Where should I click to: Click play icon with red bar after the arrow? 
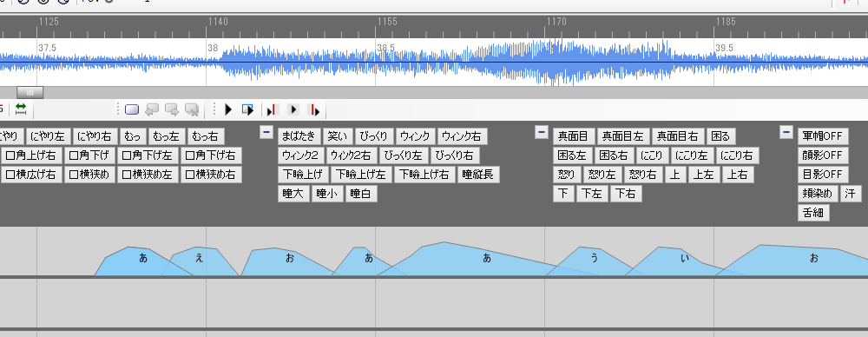(272, 110)
